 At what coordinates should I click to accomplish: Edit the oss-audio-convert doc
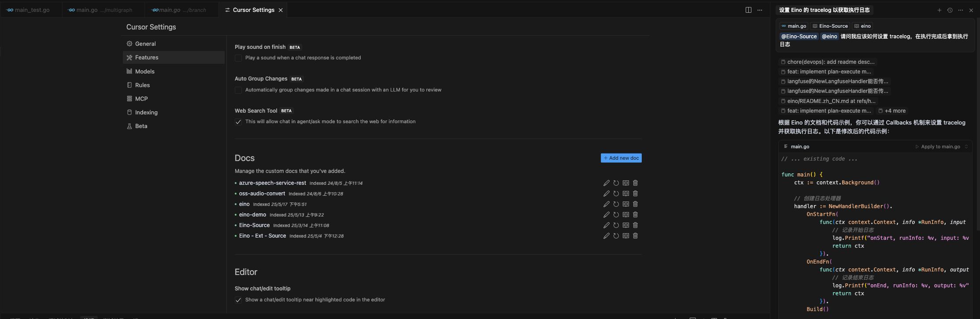pos(606,194)
